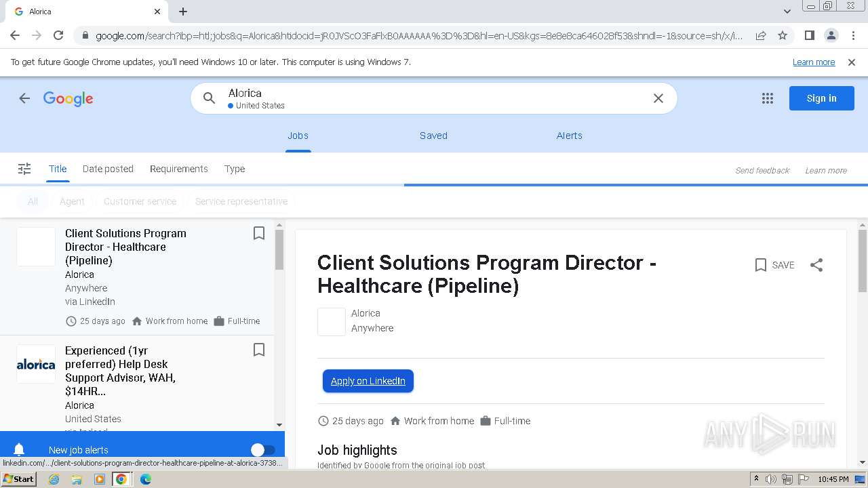Open the Google apps grid
868x488 pixels.
point(768,98)
